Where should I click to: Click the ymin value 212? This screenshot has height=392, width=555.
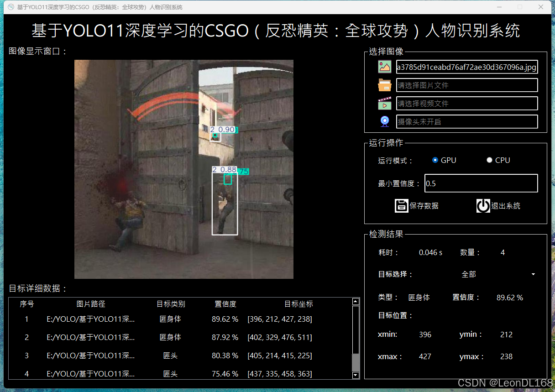coord(506,335)
